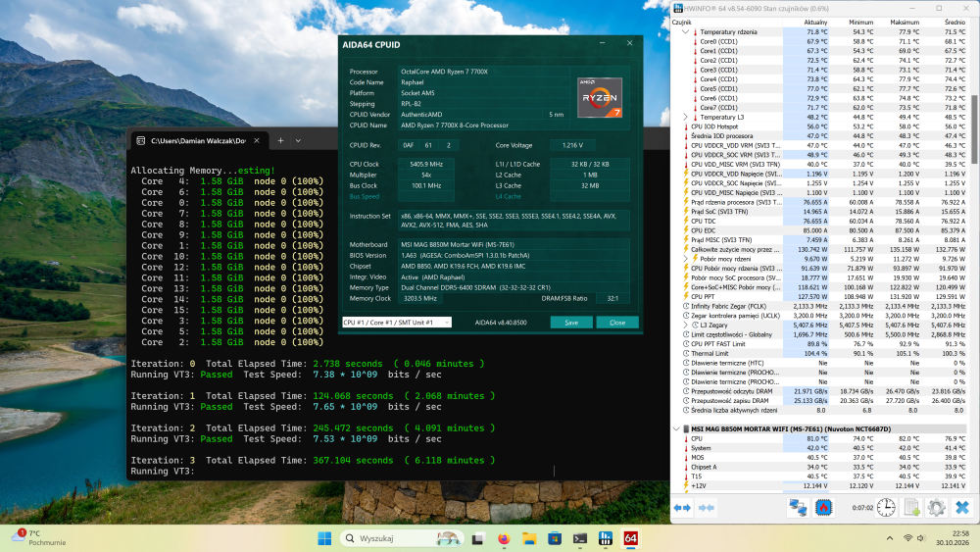This screenshot has height=552, width=980.
Task: Expand Pobór mocy rdzeni row
Action: click(x=686, y=259)
